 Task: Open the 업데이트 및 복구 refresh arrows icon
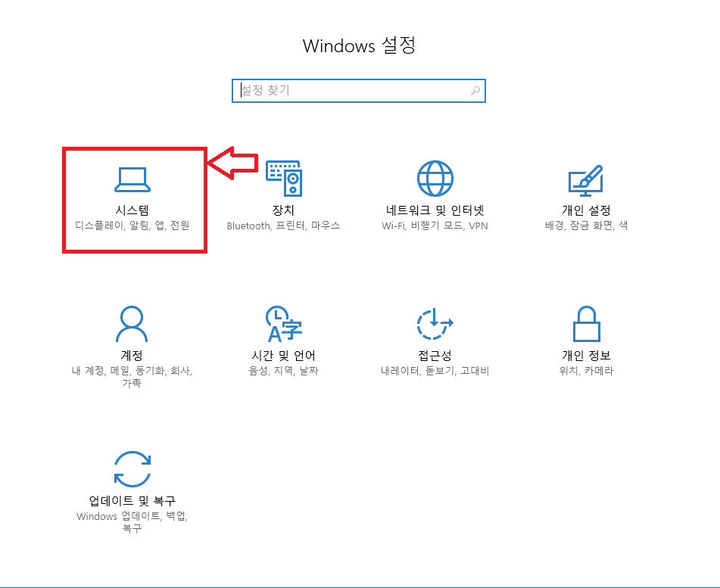[132, 469]
